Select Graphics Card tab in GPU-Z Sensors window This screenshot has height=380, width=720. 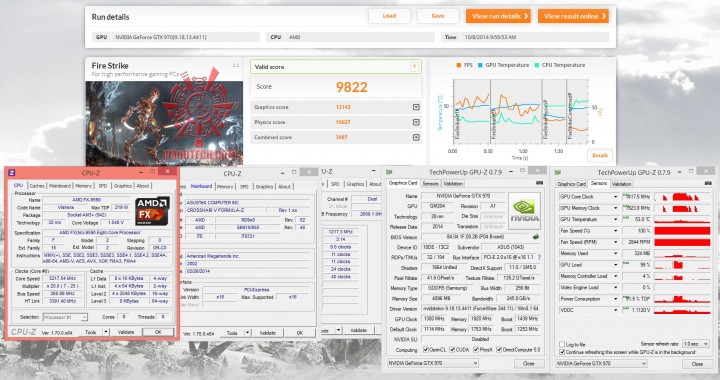coord(571,184)
